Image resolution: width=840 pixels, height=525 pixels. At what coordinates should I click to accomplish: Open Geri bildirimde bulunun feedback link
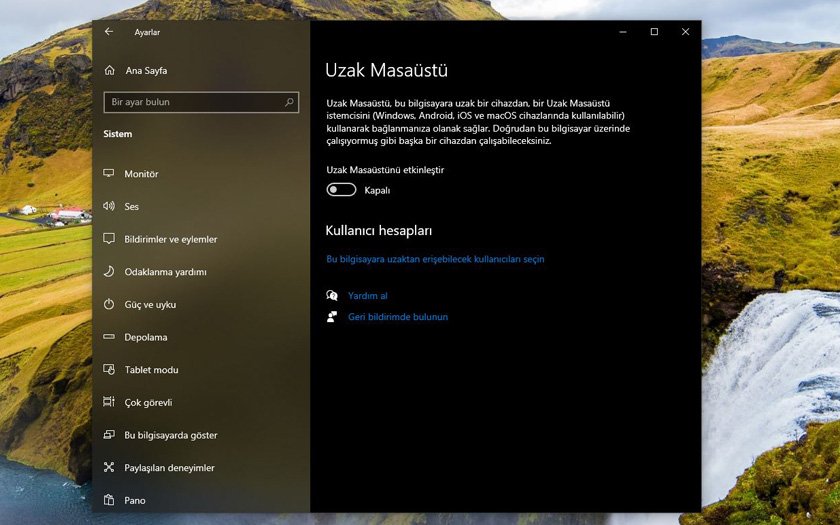tap(397, 317)
